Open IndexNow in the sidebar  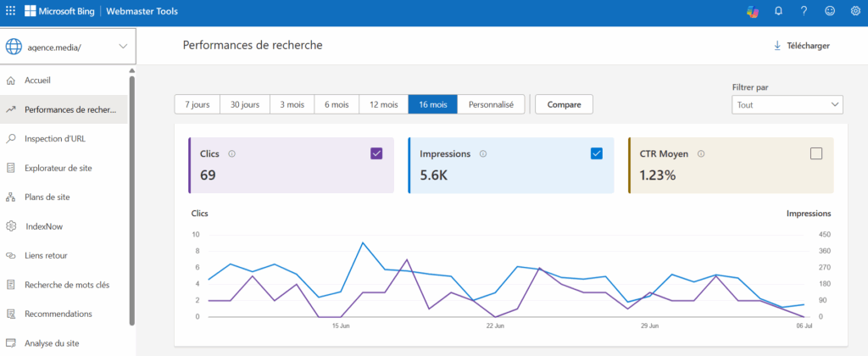click(x=64, y=226)
